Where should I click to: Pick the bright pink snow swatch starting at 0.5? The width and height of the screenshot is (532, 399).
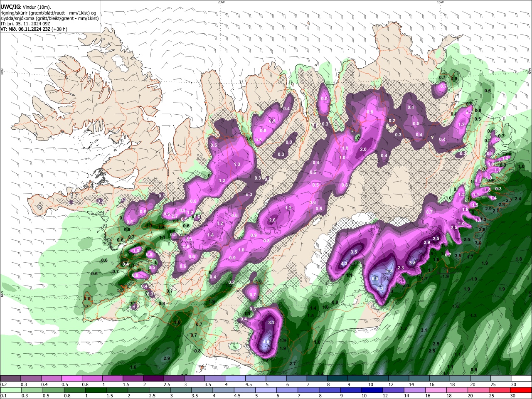coord(71,379)
